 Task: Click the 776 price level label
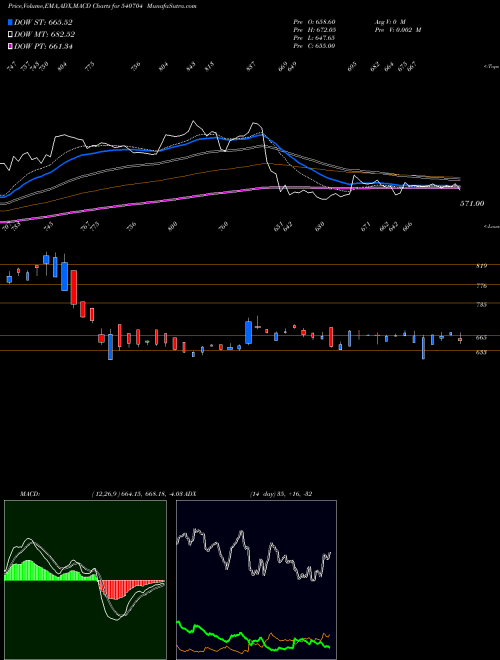tap(481, 286)
